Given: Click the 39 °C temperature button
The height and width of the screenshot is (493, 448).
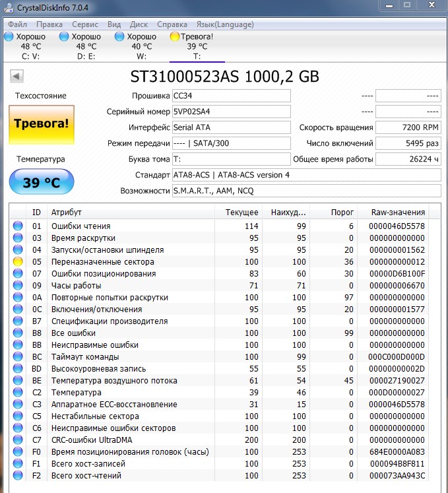Looking at the screenshot, I should pyautogui.click(x=42, y=181).
